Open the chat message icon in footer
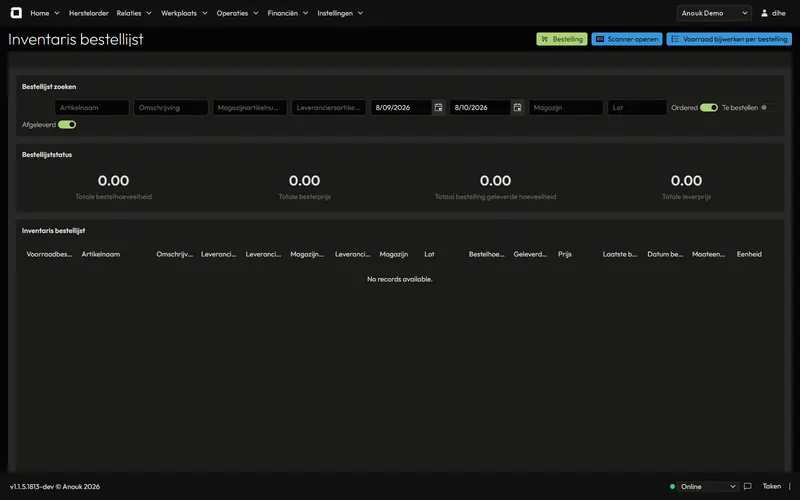The height and width of the screenshot is (500, 800). point(747,486)
